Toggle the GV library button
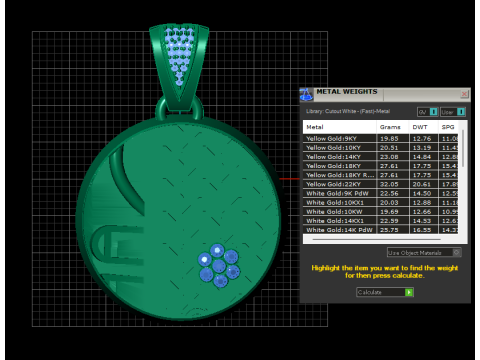This screenshot has width=480, height=360. click(x=427, y=112)
